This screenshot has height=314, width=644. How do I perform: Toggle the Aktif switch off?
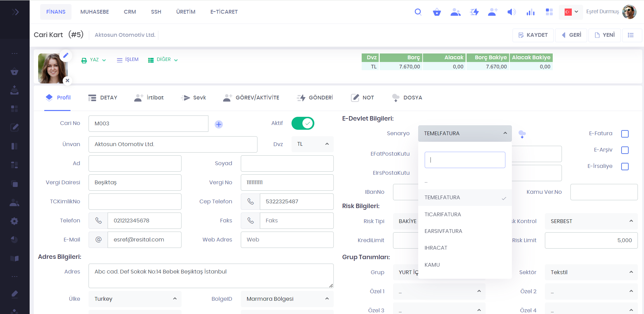(303, 123)
